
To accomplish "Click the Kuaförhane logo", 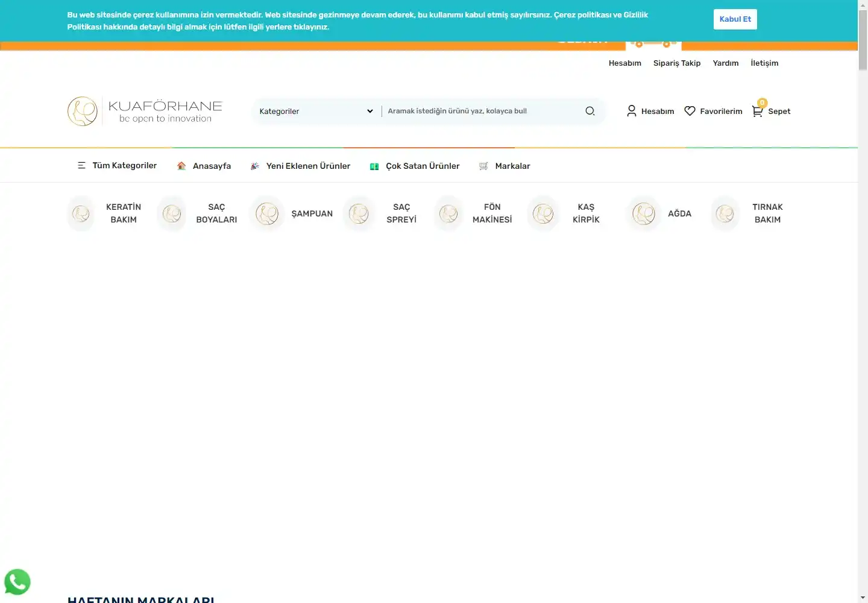I will point(145,111).
